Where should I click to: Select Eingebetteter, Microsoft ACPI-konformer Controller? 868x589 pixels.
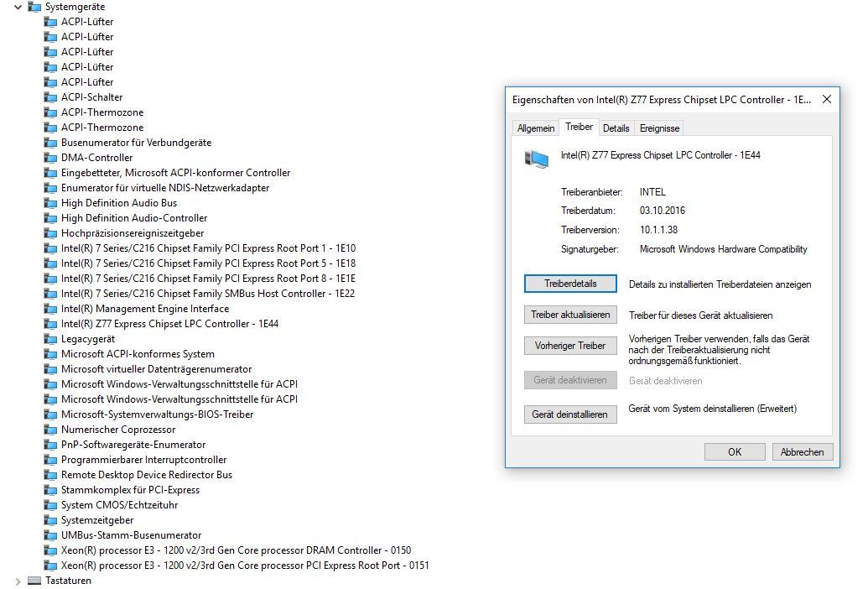coord(175,173)
